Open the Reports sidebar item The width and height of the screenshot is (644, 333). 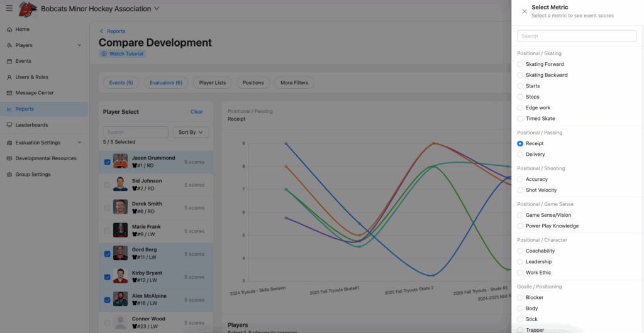pyautogui.click(x=25, y=109)
